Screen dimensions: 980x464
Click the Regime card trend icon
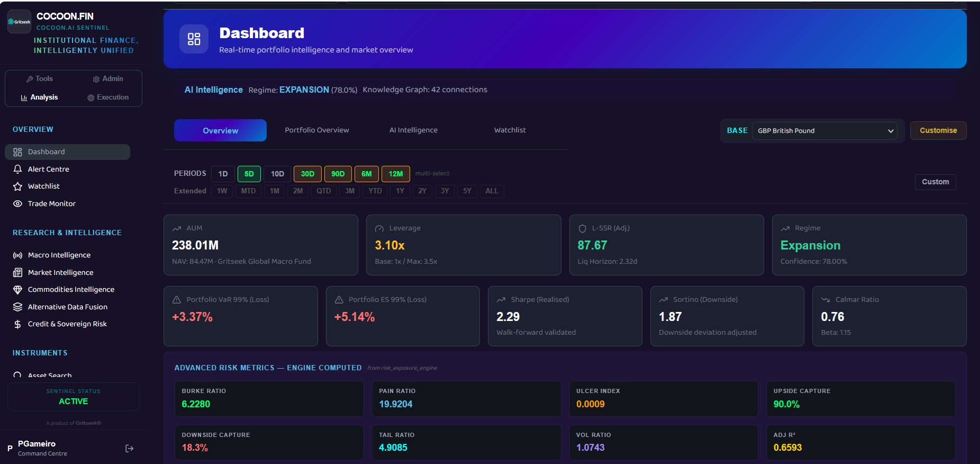(x=785, y=229)
